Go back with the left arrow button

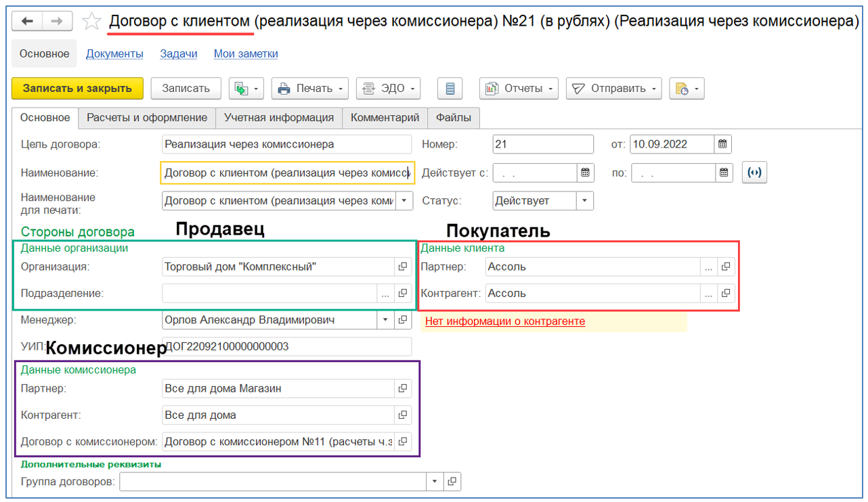28,22
